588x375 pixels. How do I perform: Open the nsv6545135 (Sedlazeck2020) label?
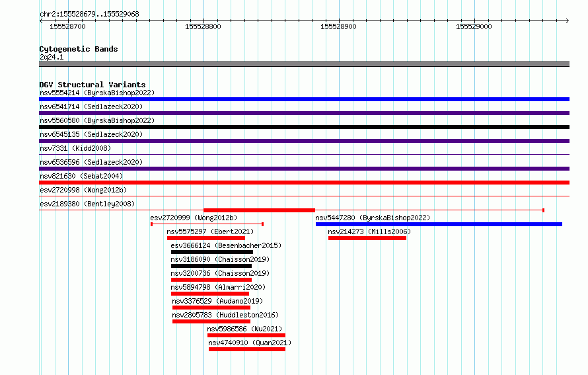click(x=91, y=134)
